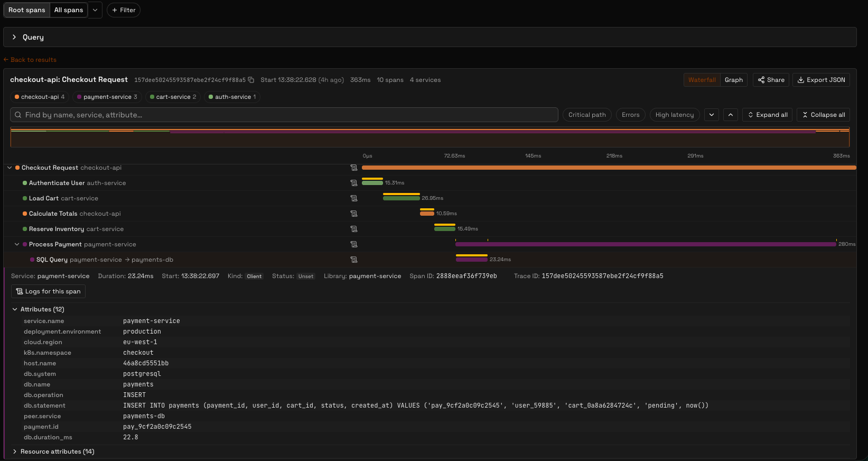Click the Load Cart green duration bar
Viewport: 868px width, 461px height.
pos(402,198)
